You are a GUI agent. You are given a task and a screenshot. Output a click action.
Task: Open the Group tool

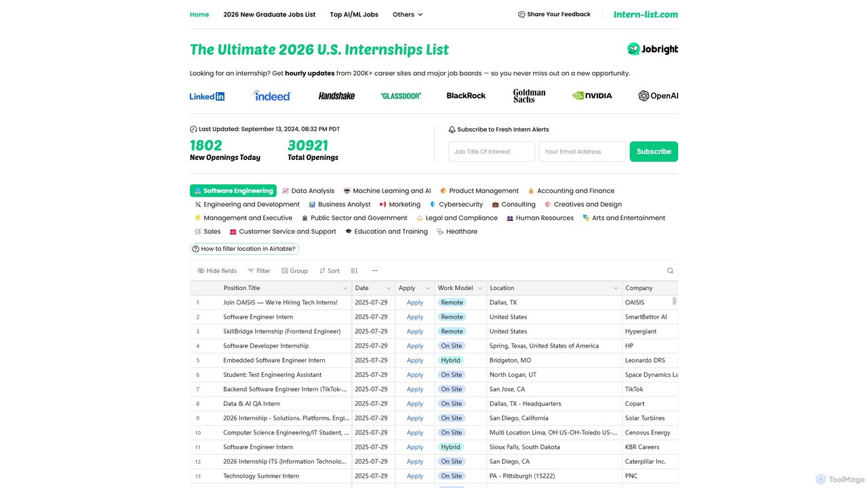click(x=295, y=270)
